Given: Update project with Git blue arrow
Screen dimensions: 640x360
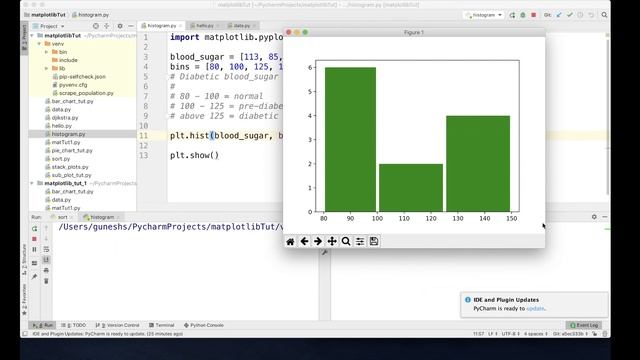Looking at the screenshot, I should click(x=559, y=15).
